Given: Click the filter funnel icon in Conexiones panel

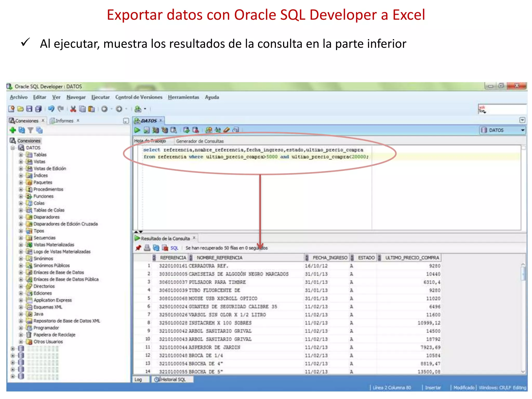Looking at the screenshot, I should click(30, 130).
